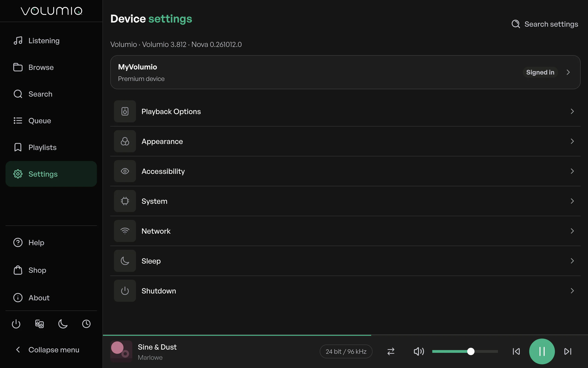Adjust the volume slider handle
This screenshot has width=588, height=368.
(471, 351)
